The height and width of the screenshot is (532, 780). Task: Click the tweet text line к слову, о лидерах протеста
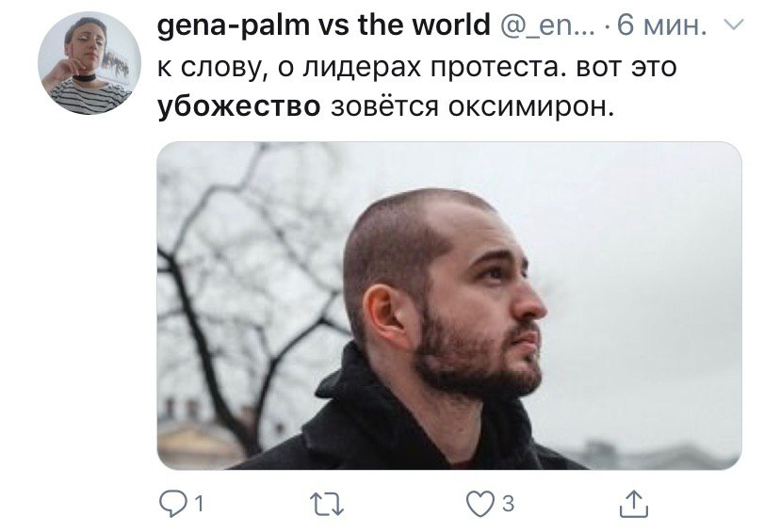(x=362, y=68)
